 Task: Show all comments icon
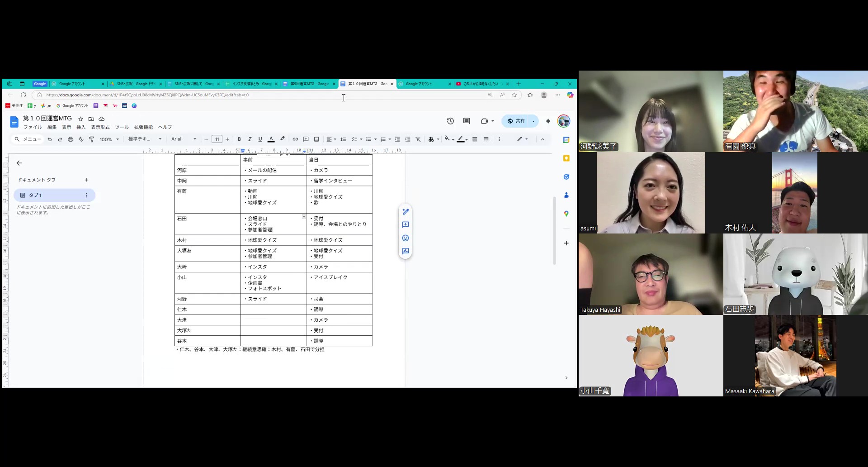point(467,121)
